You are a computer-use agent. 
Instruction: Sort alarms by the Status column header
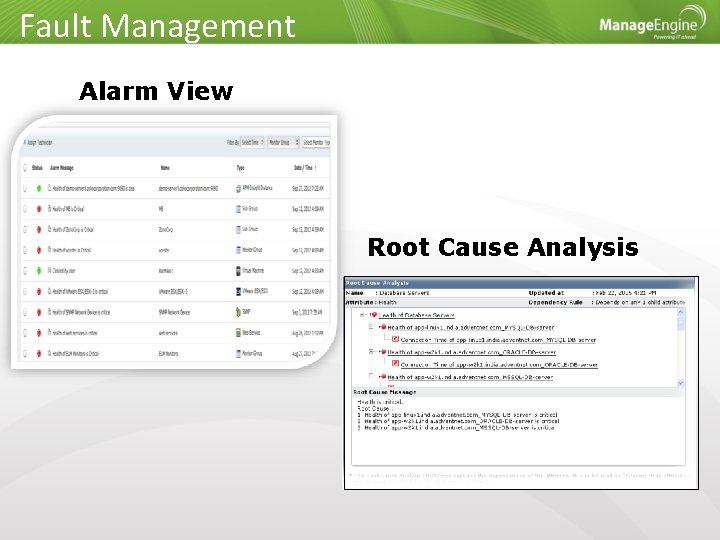[x=37, y=168]
